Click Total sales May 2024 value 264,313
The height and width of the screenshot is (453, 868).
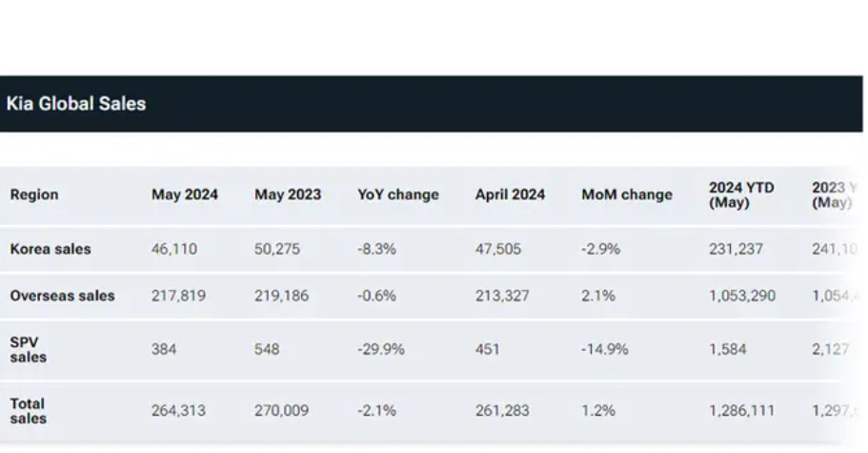(178, 411)
